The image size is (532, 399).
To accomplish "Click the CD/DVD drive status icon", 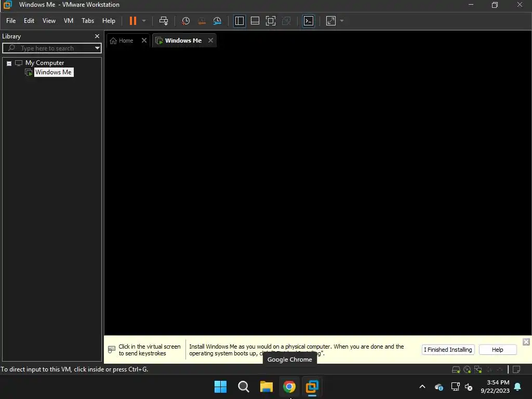I will coord(467,369).
